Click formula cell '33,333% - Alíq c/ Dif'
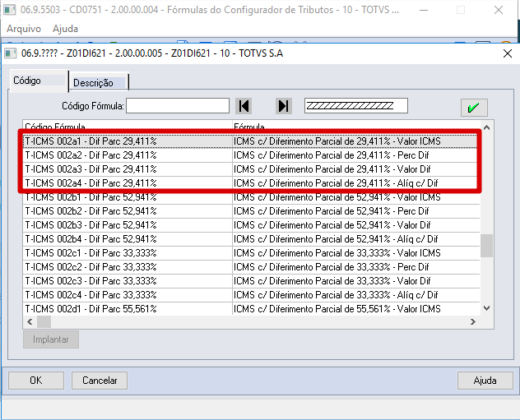The width and height of the screenshot is (520, 420). [355, 295]
